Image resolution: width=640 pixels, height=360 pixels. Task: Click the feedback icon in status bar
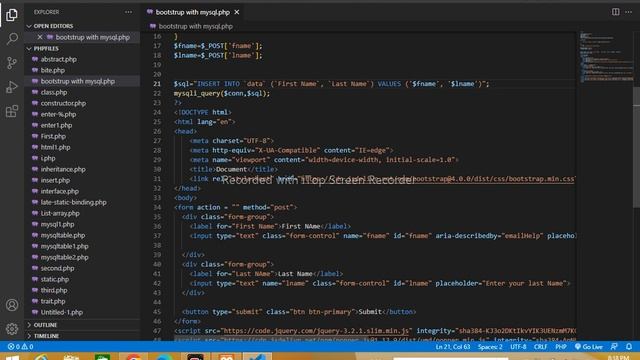614,347
